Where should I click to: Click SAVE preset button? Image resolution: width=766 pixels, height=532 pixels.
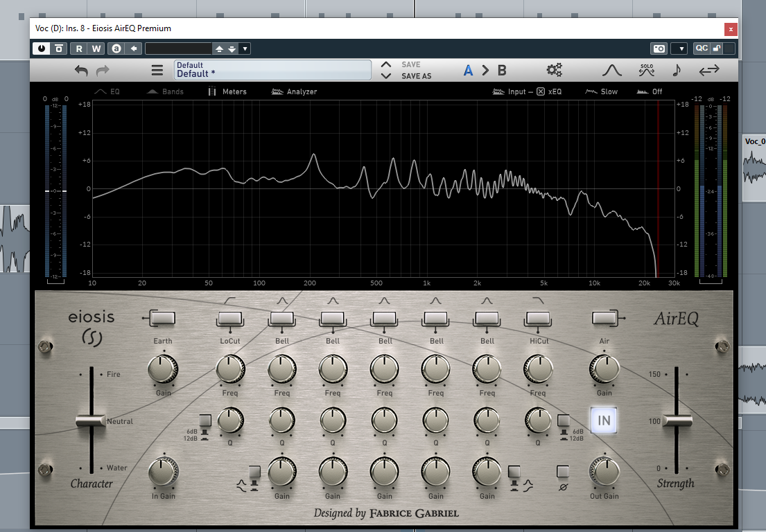[411, 64]
